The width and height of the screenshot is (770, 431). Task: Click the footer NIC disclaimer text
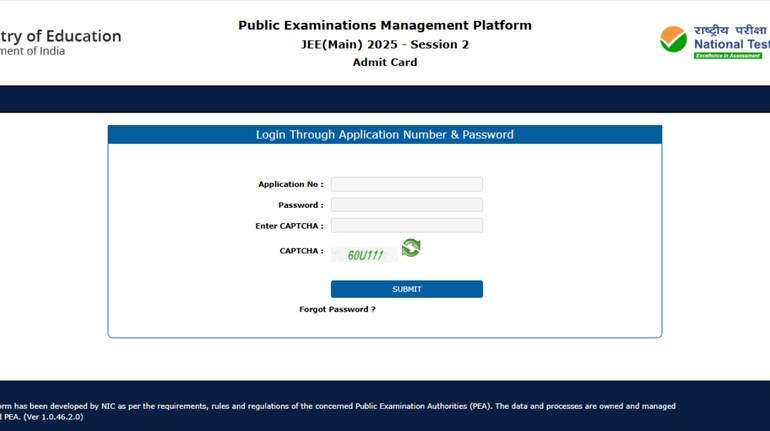(x=338, y=406)
